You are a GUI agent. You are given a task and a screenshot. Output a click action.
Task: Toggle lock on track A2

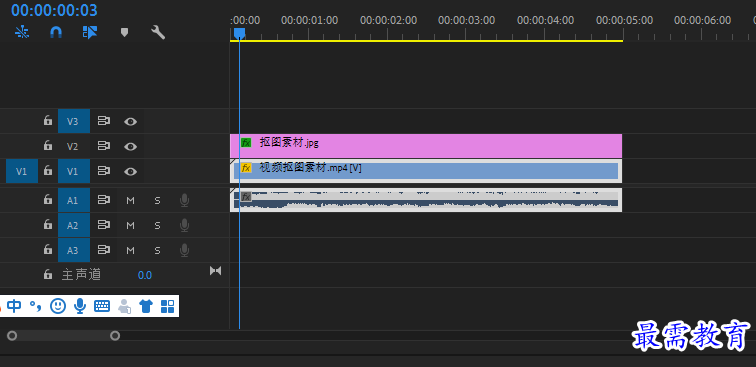48,225
